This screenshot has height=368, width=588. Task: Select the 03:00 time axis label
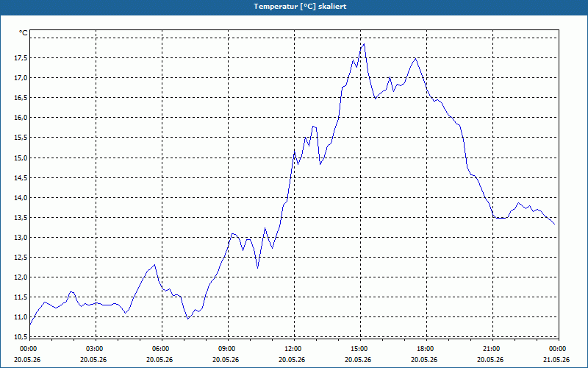96,349
